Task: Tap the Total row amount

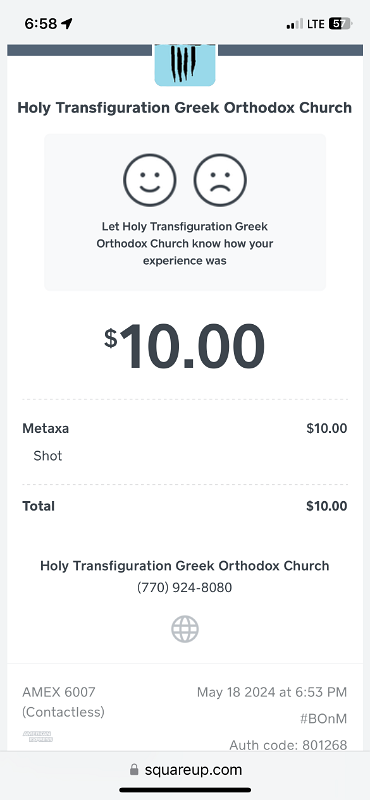Action: [x=327, y=506]
